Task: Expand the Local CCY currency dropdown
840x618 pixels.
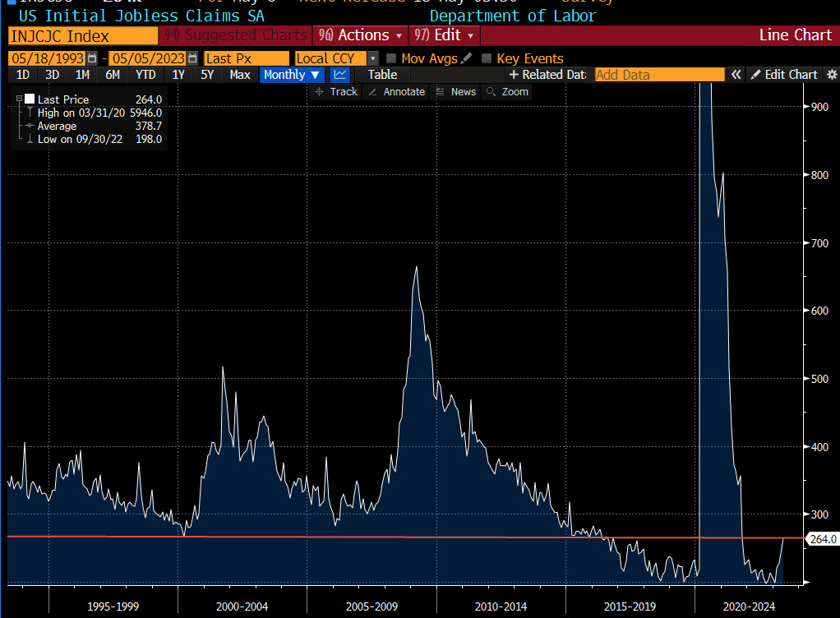Action: (372, 58)
